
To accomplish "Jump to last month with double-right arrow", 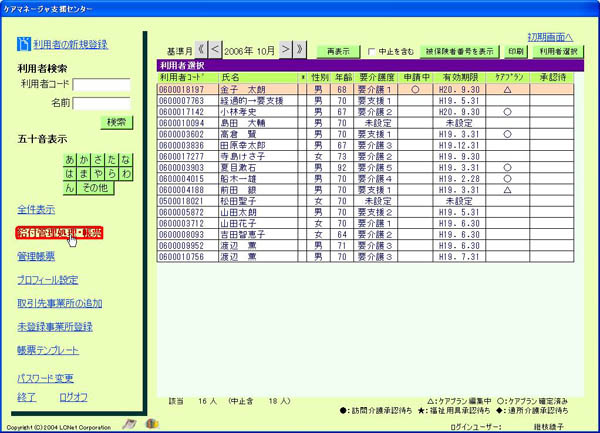I will [300, 50].
